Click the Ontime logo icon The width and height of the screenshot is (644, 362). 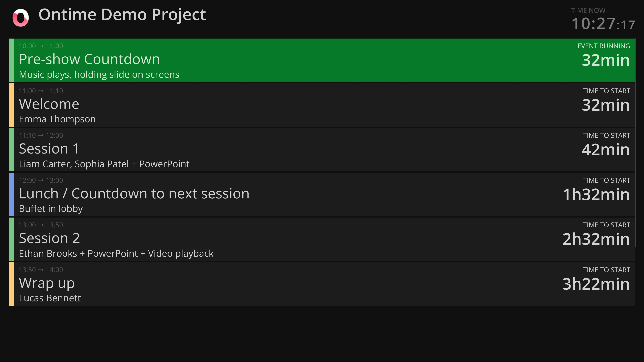point(21,17)
